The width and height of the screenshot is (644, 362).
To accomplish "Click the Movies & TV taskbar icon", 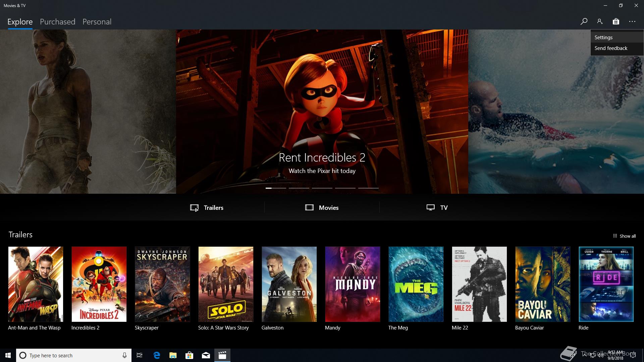I will click(222, 355).
